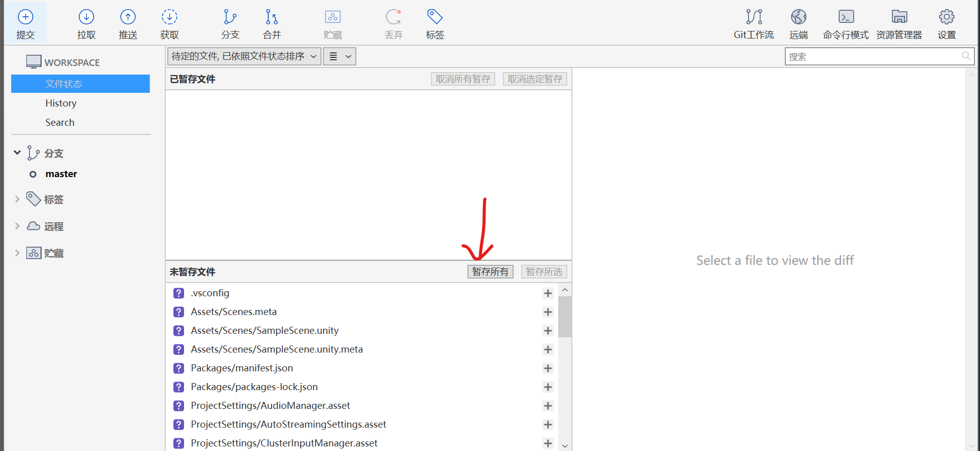Click the question mark status icon for .vsconfig
Viewport: 980px width, 451px height.
178,293
